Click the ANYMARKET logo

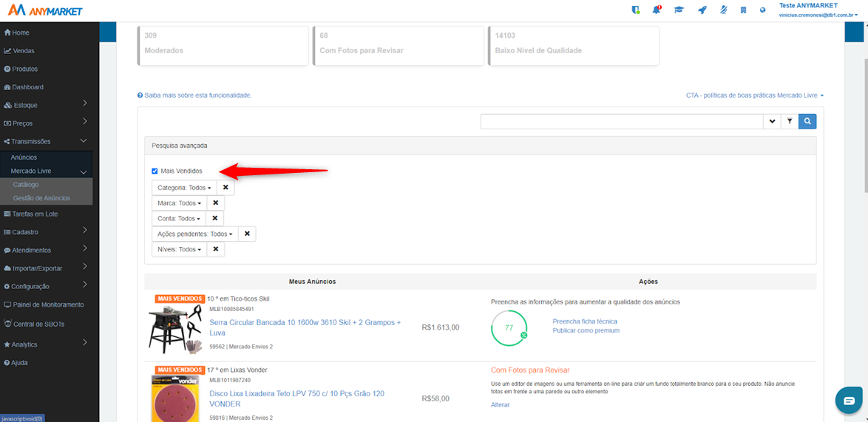[45, 10]
